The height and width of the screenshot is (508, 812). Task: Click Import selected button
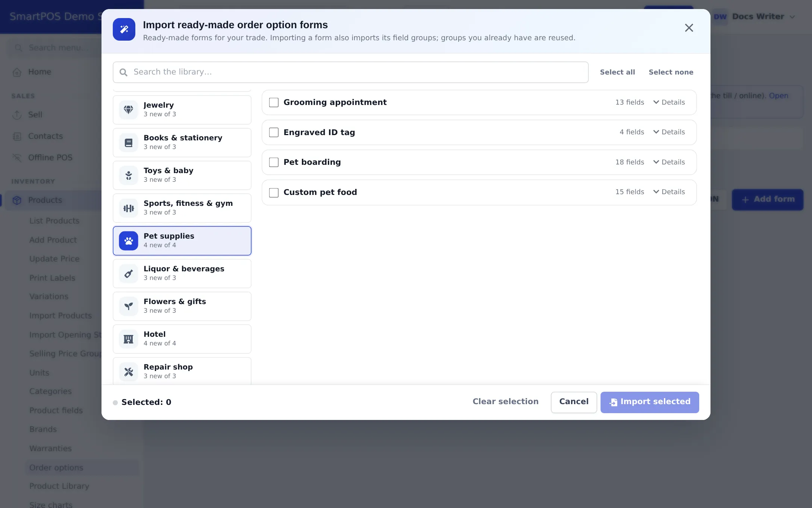point(650,402)
